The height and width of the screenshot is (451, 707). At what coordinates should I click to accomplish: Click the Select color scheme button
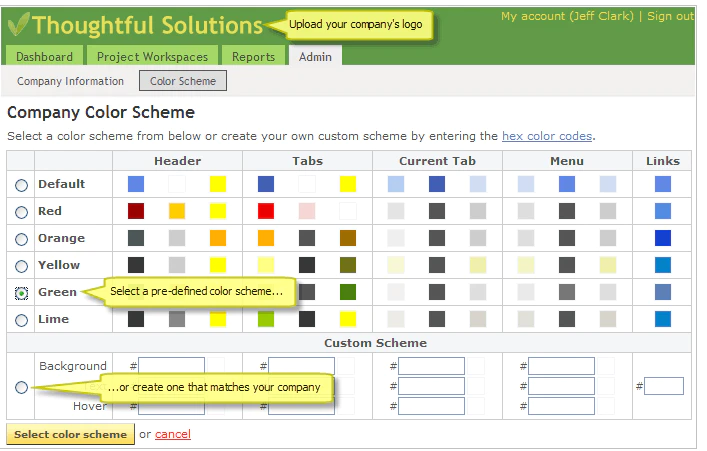70,434
